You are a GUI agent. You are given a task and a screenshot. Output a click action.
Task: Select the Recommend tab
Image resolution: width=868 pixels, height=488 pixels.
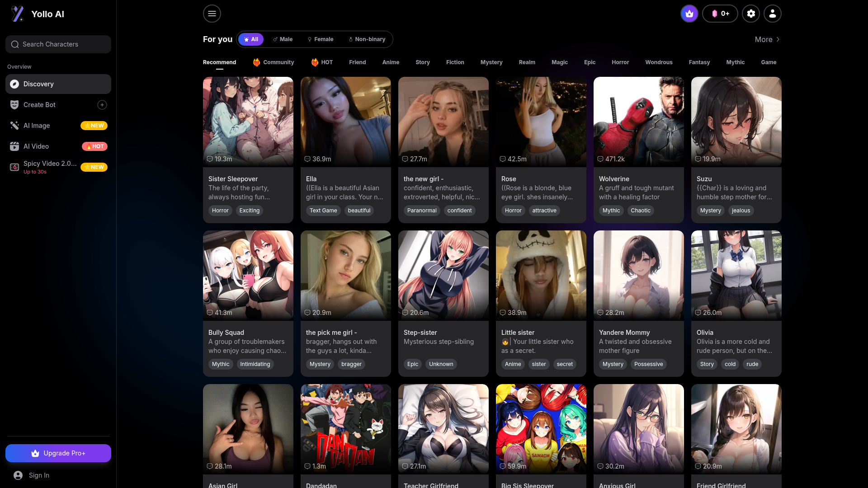click(x=219, y=62)
